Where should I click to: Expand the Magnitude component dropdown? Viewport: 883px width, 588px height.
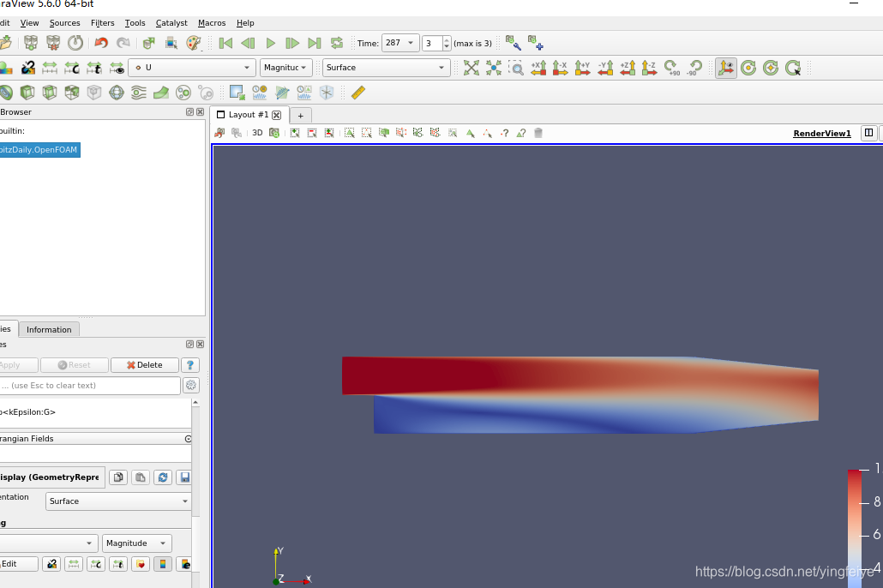pos(286,67)
